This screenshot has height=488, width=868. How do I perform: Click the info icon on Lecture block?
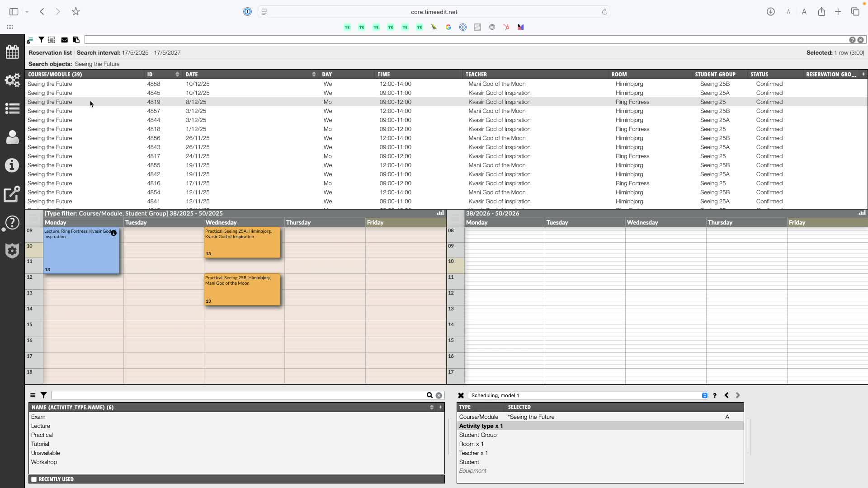pos(113,233)
